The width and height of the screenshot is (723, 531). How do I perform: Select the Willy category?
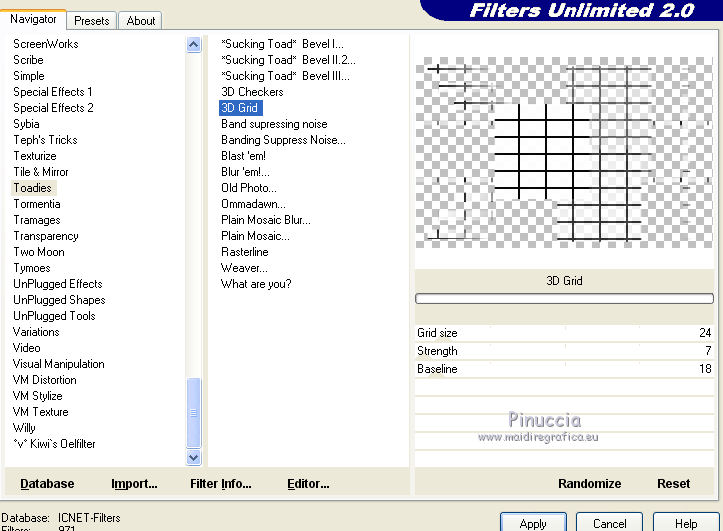(x=24, y=428)
